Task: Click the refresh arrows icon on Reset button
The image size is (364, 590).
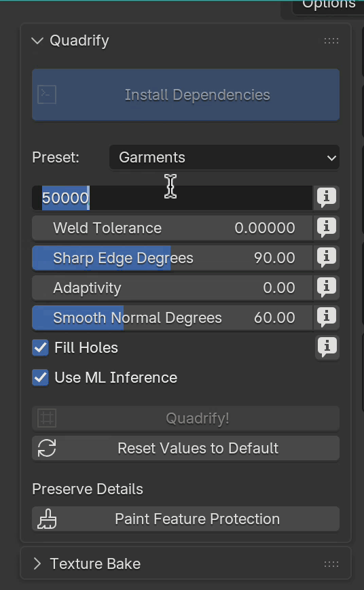Action: [x=47, y=449]
